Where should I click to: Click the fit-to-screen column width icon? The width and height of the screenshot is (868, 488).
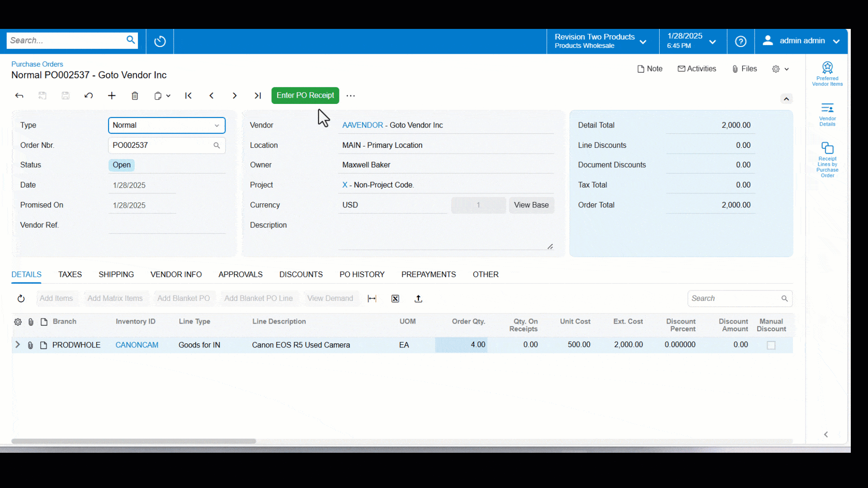point(372,299)
